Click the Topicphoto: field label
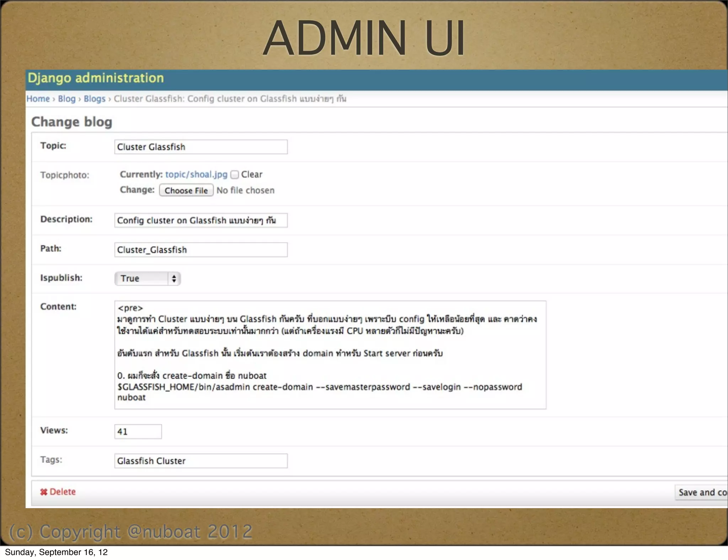This screenshot has height=560, width=728. coord(65,175)
